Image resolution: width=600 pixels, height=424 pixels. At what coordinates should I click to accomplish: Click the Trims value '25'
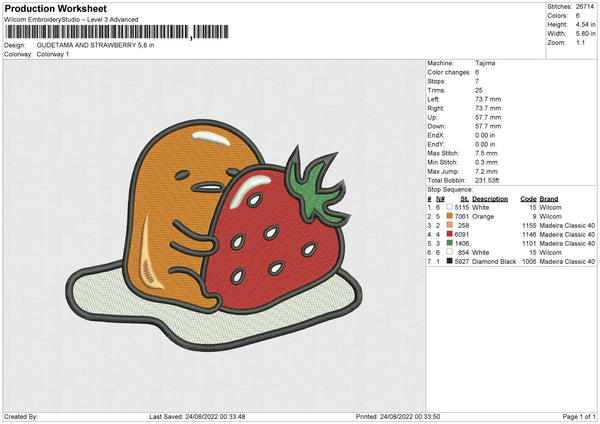point(479,90)
